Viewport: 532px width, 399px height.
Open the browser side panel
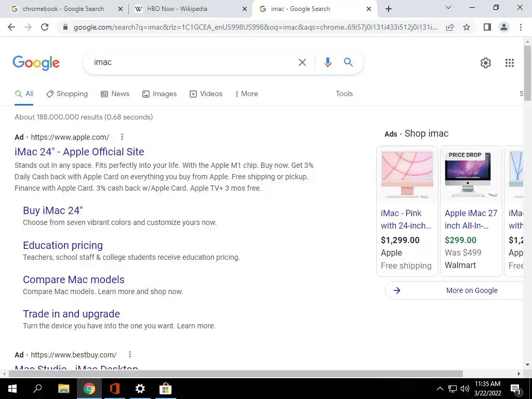[487, 27]
